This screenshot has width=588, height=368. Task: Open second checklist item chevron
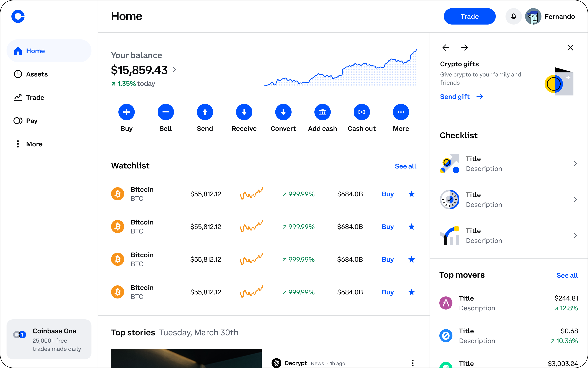(x=575, y=200)
